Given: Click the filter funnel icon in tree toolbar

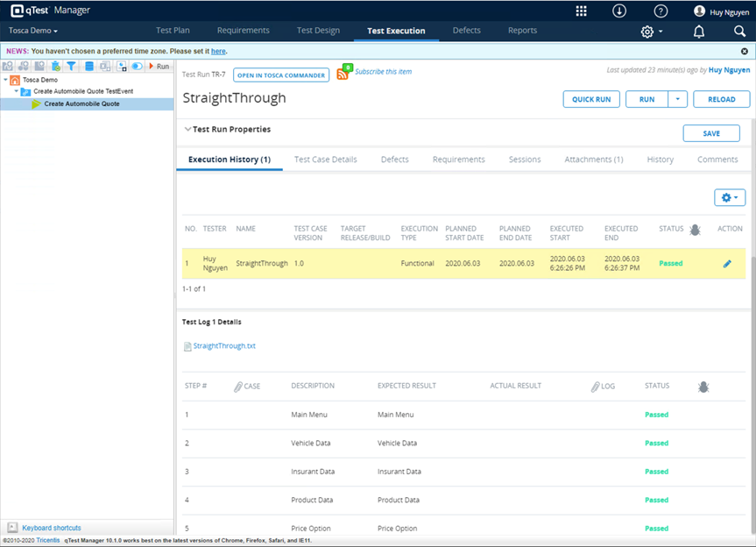Looking at the screenshot, I should click(72, 67).
